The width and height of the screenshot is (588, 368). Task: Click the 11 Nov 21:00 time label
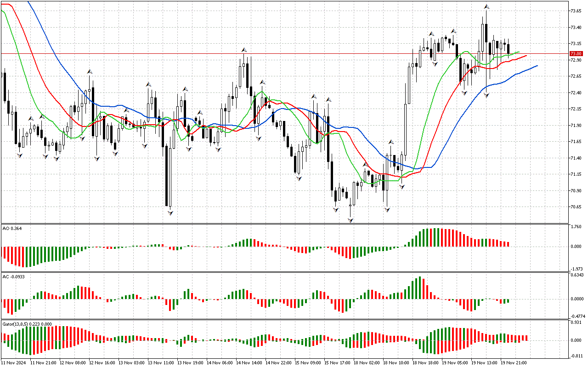tap(44, 363)
